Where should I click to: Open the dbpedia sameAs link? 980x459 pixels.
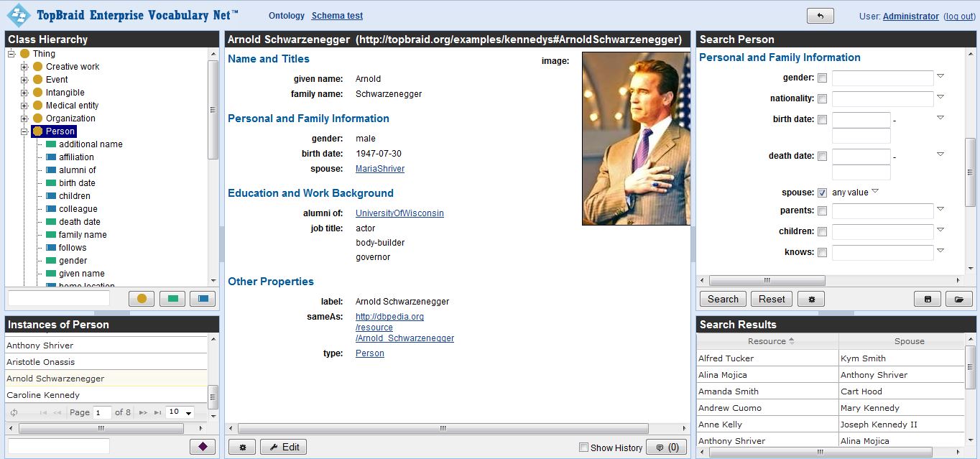click(405, 328)
